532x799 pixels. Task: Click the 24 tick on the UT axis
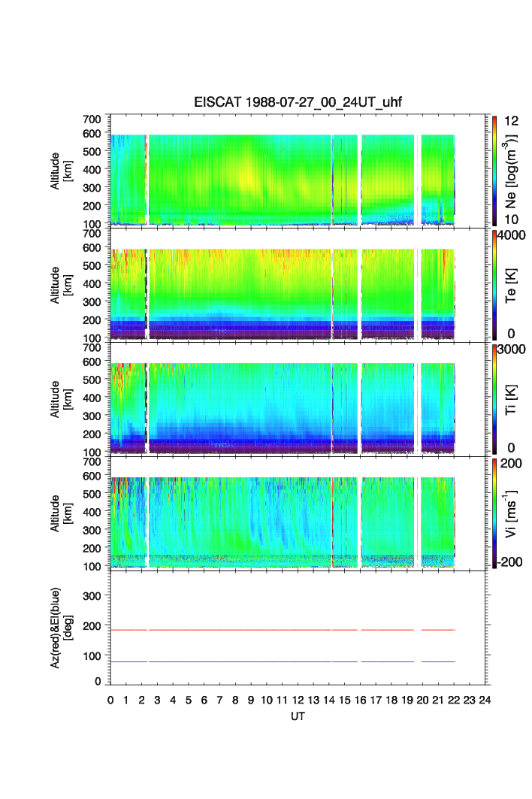[485, 700]
